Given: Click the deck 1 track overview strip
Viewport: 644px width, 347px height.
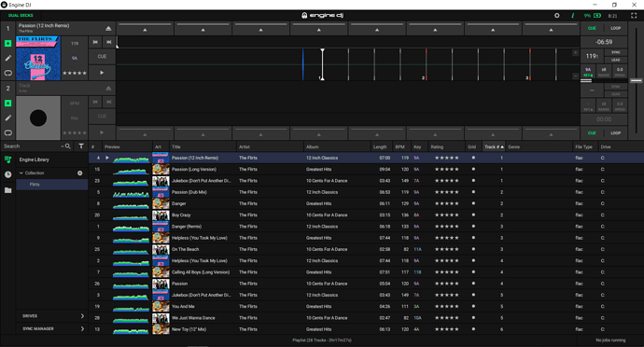Looking at the screenshot, I should click(x=348, y=42).
